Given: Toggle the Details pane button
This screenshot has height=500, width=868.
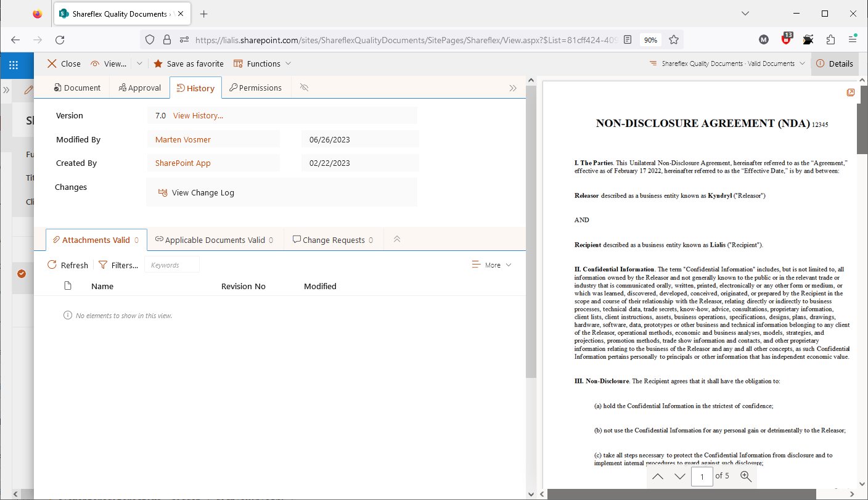Looking at the screenshot, I should pos(835,64).
